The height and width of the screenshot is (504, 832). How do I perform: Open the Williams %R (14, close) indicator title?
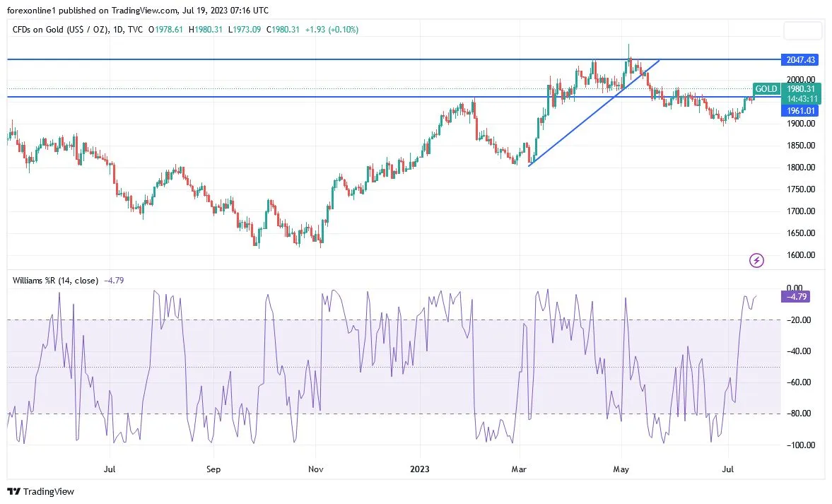click(55, 280)
